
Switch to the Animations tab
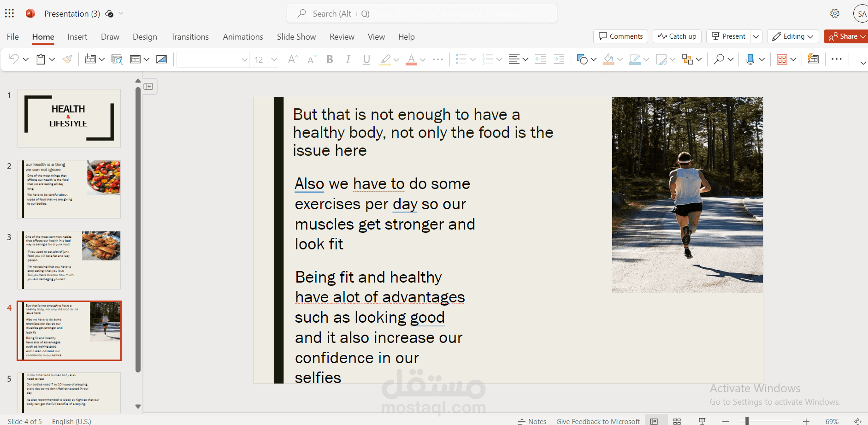(x=243, y=36)
